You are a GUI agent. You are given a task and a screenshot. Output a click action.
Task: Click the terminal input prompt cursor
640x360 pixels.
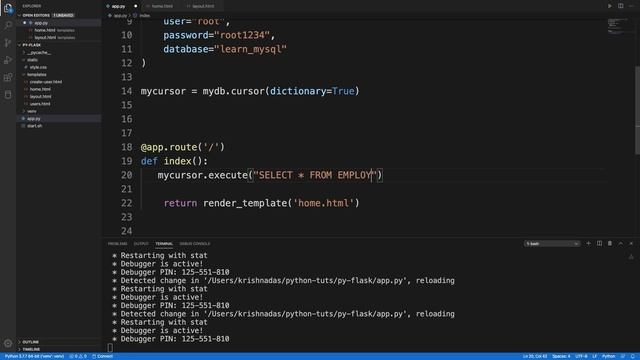(110, 347)
